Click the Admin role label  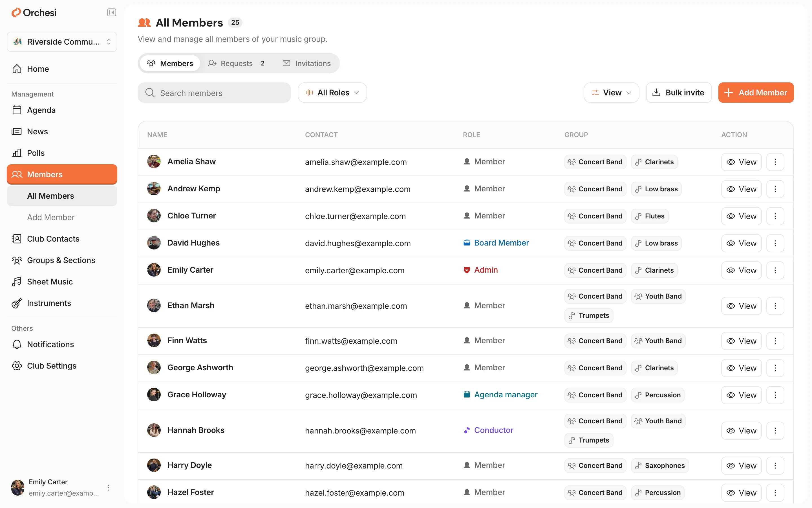(x=480, y=270)
